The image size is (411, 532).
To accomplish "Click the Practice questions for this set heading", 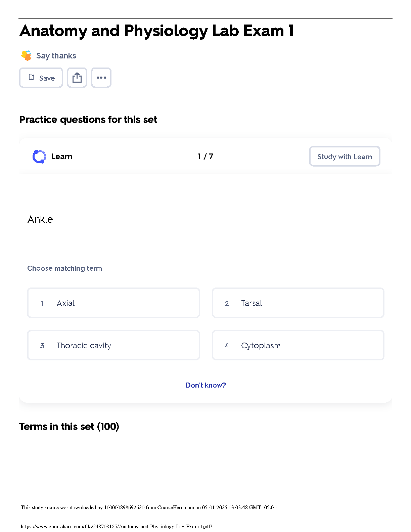I will [88, 120].
